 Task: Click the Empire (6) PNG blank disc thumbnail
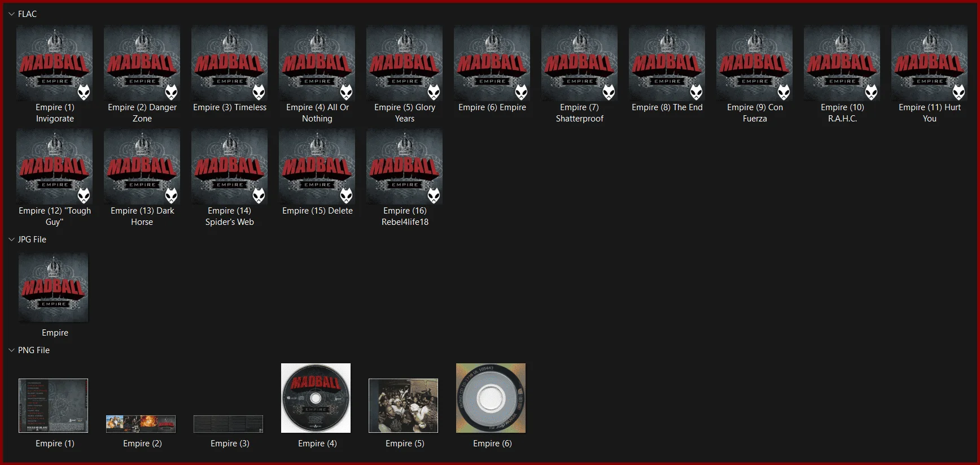[x=491, y=398]
